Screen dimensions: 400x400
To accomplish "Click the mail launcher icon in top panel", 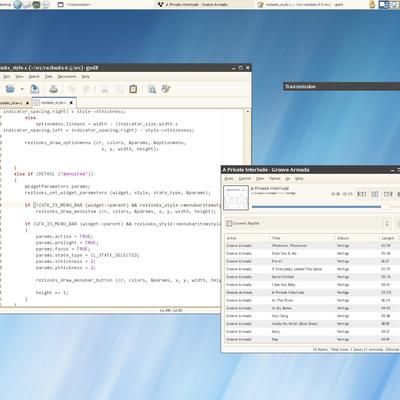I will coord(28,5).
